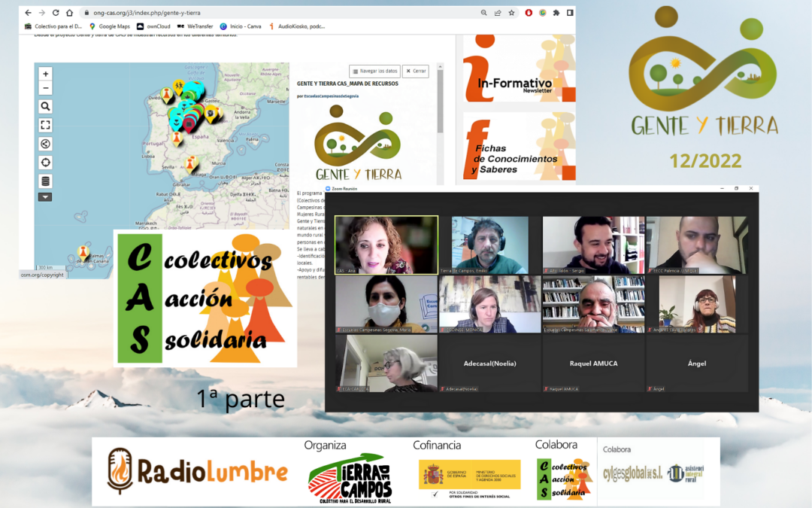The image size is (812, 508).
Task: Zoom in on the map
Action: [46, 74]
